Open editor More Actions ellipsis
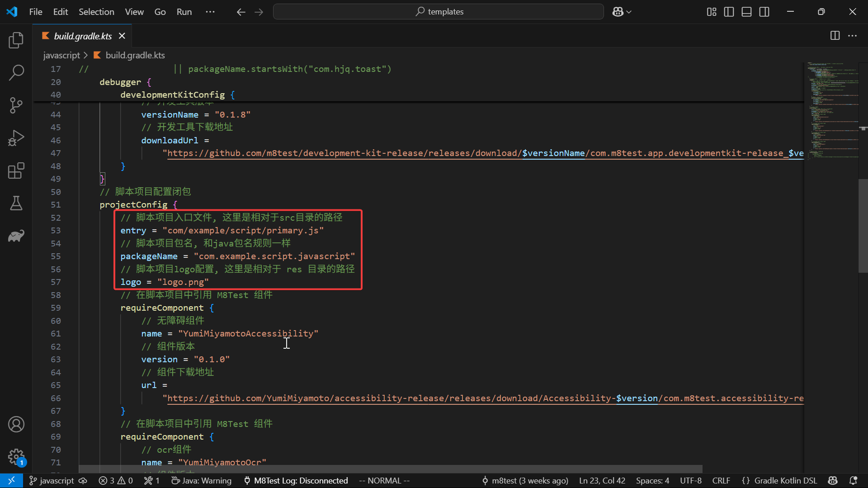This screenshot has width=868, height=488. click(x=852, y=36)
